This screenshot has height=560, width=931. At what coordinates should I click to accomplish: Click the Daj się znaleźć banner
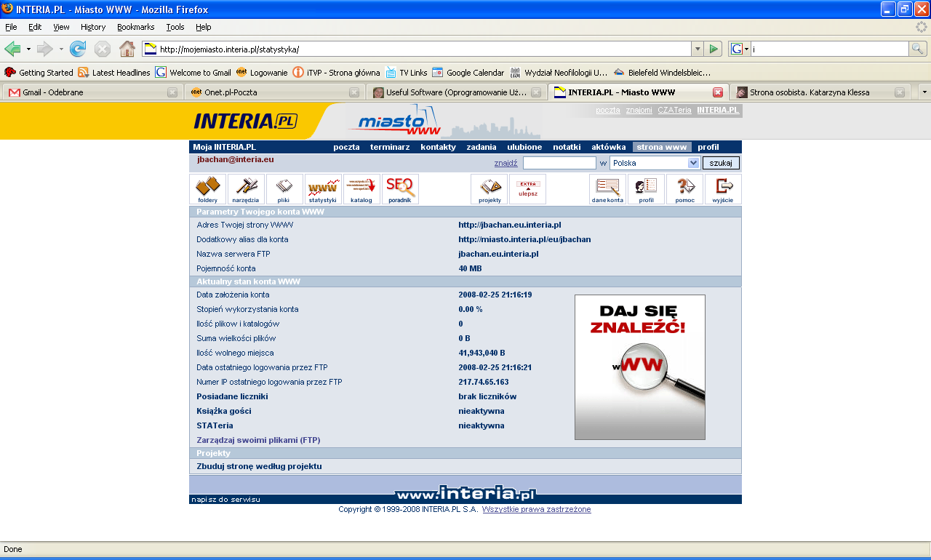coord(640,367)
